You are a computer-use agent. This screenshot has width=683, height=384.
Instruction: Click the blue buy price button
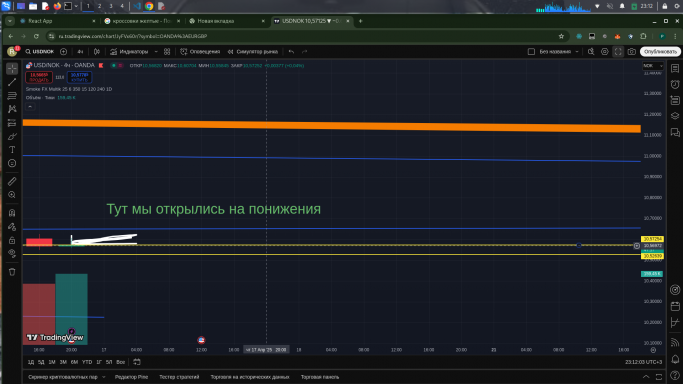79,77
